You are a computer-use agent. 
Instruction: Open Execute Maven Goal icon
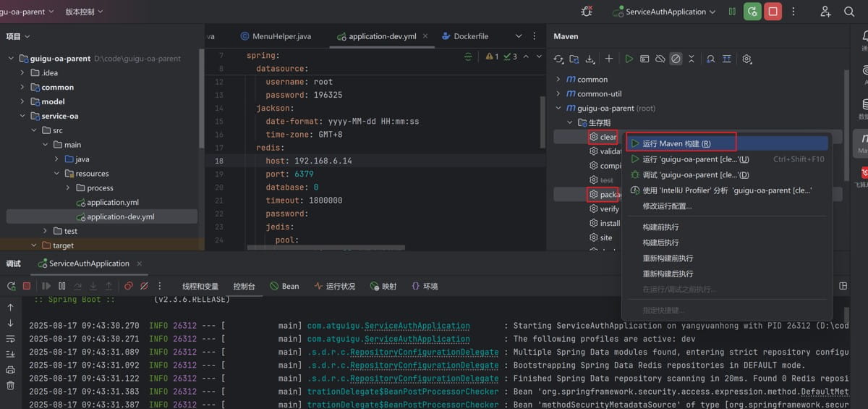coord(644,59)
